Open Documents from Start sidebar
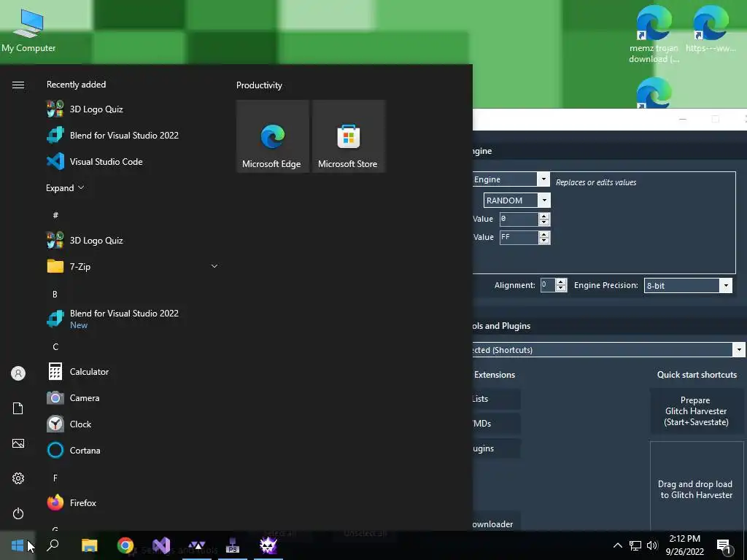Viewport: 747px width, 560px height. (18, 408)
